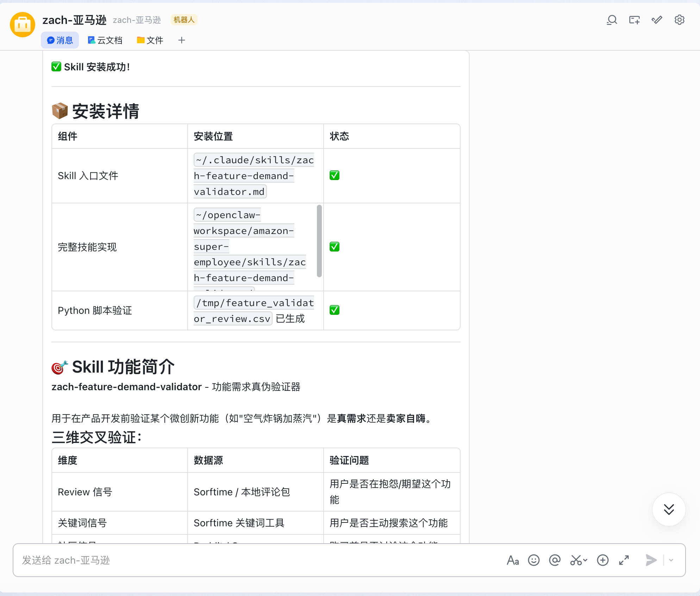700x596 pixels.
Task: Click the install path cell scrollbar
Action: [319, 241]
